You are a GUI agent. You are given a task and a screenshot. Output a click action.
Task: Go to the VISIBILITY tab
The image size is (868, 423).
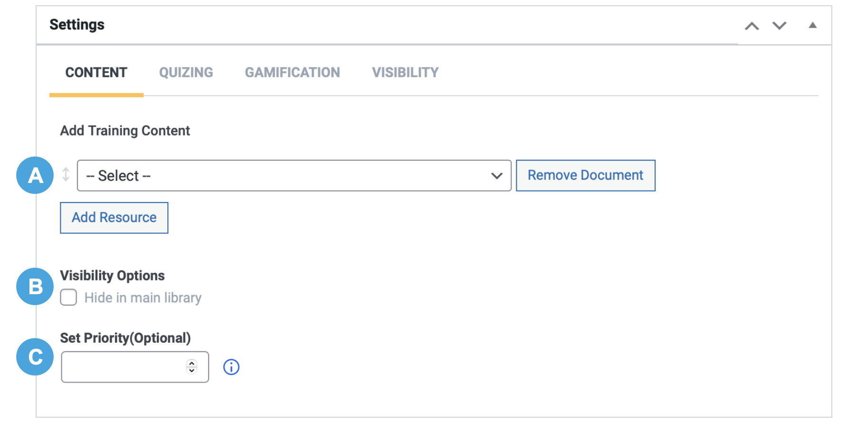pos(405,72)
